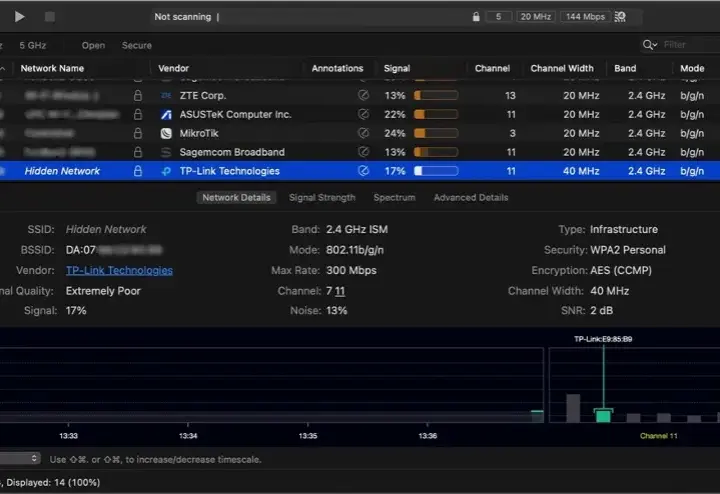Open the TP-Link Technologies vendor link

pos(119,270)
